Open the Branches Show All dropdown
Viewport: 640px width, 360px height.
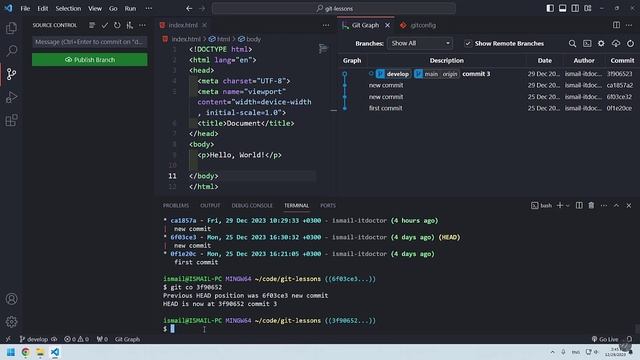coord(420,43)
